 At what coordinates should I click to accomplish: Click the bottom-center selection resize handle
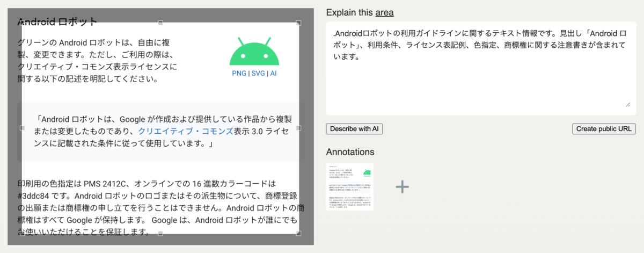[x=160, y=233]
